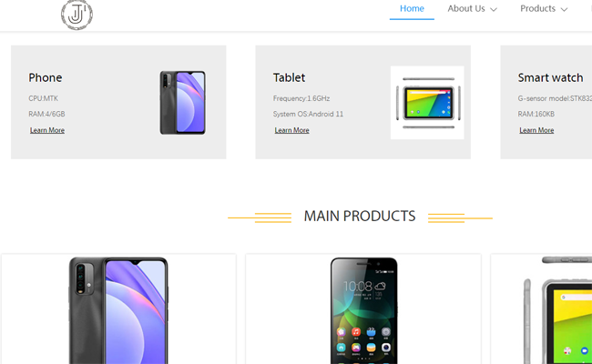592x364 pixels.
Task: Open the yellow-screen tablet main product
Action: [557, 310]
